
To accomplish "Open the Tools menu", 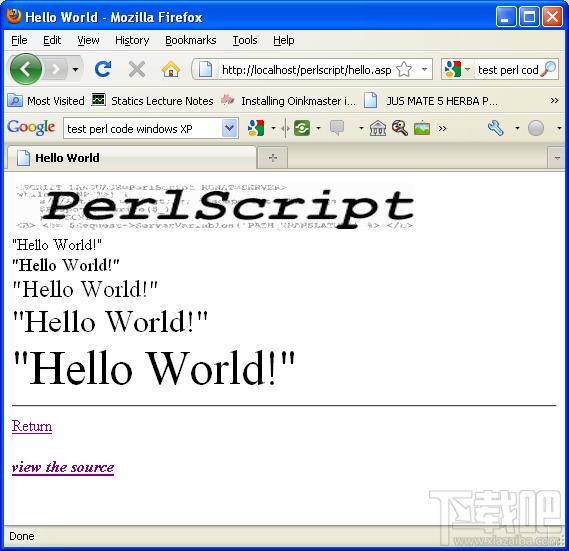I will [x=245, y=40].
